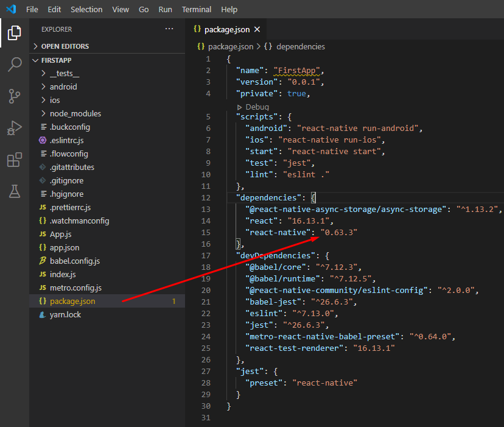Viewport: 504px width, 427px height.
Task: Open the Help menu
Action: tap(229, 10)
